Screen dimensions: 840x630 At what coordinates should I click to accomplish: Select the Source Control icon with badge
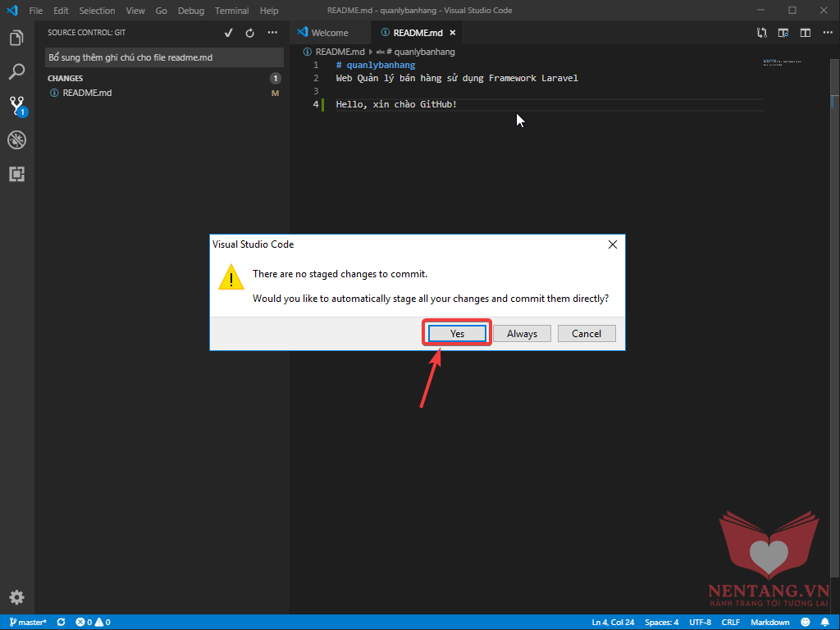coord(16,106)
